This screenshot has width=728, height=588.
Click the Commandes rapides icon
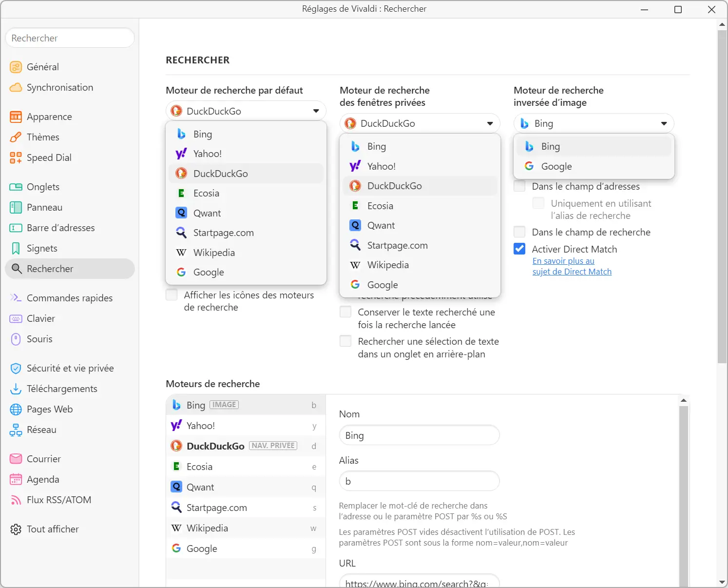(x=16, y=298)
